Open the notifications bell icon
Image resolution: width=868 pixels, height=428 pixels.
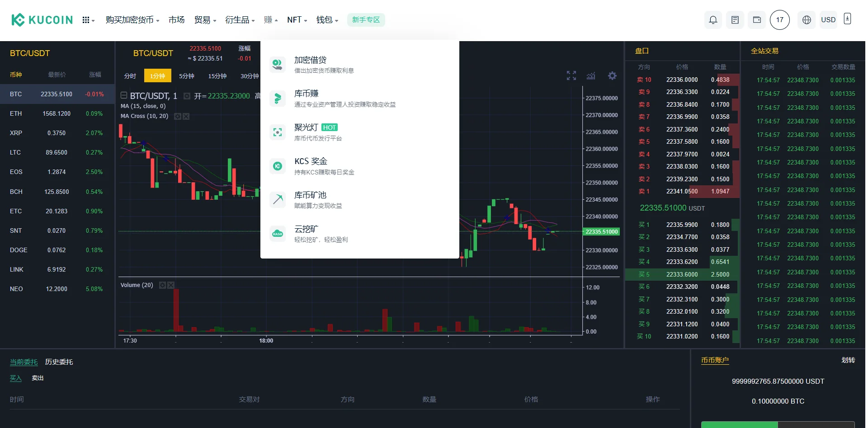(x=713, y=20)
